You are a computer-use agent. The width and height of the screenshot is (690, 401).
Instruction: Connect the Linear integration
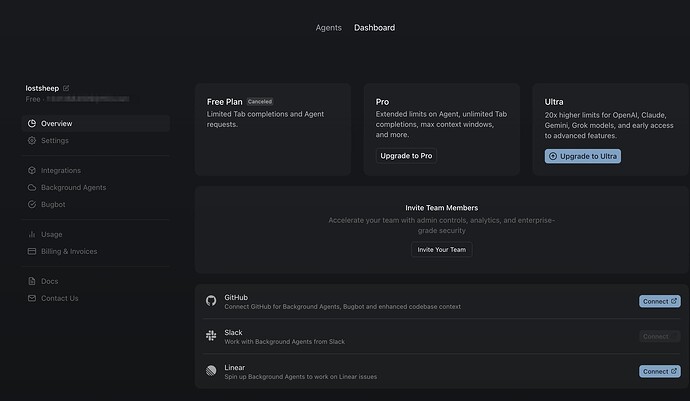[x=659, y=371]
